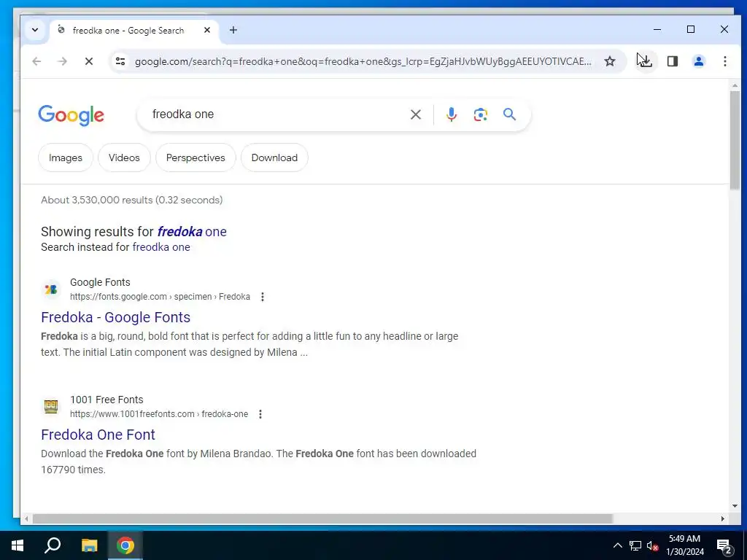Open Windows taskbar search

[x=53, y=545]
